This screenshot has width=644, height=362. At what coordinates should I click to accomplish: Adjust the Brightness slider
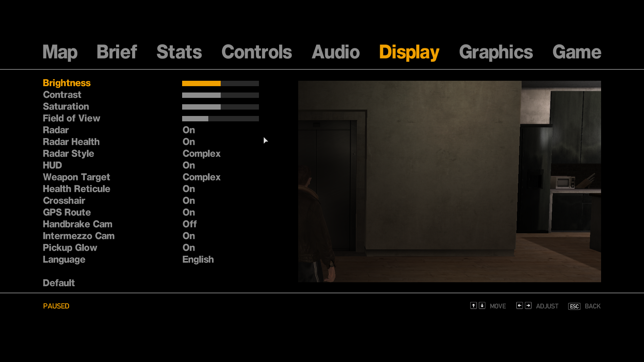(x=221, y=83)
